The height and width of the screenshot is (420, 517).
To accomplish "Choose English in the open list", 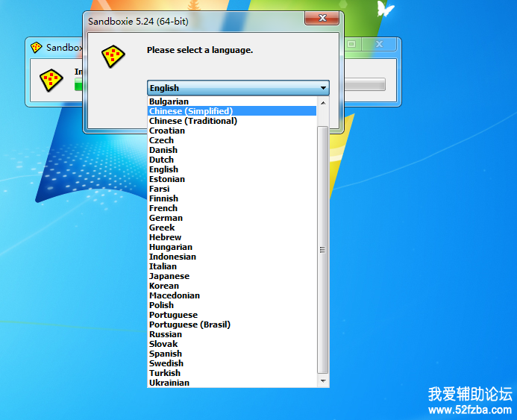I will coord(232,169).
